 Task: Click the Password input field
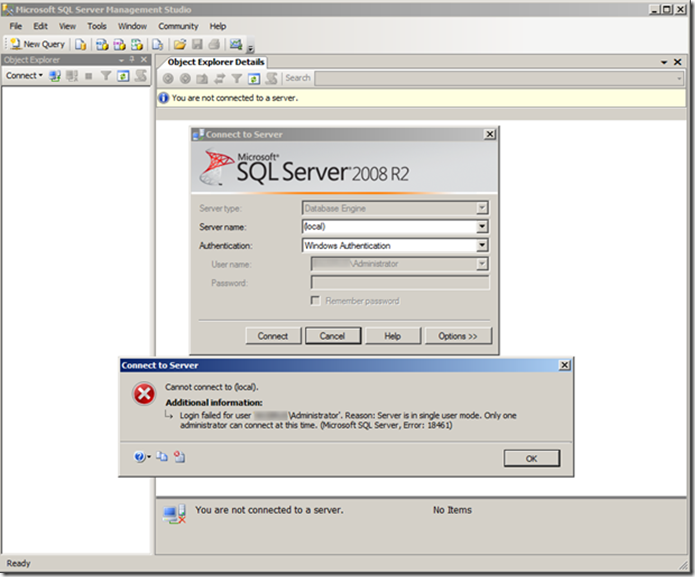coord(400,282)
